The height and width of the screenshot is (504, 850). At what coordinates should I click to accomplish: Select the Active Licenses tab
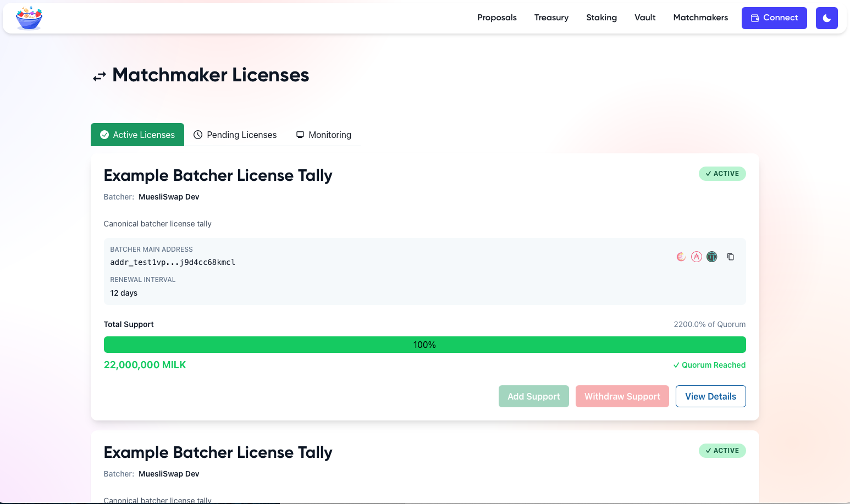point(137,135)
